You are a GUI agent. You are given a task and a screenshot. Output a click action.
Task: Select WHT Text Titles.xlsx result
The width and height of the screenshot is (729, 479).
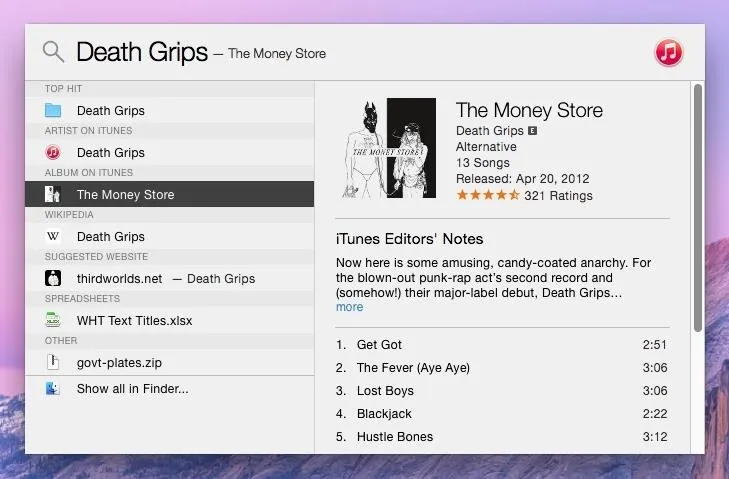170,320
